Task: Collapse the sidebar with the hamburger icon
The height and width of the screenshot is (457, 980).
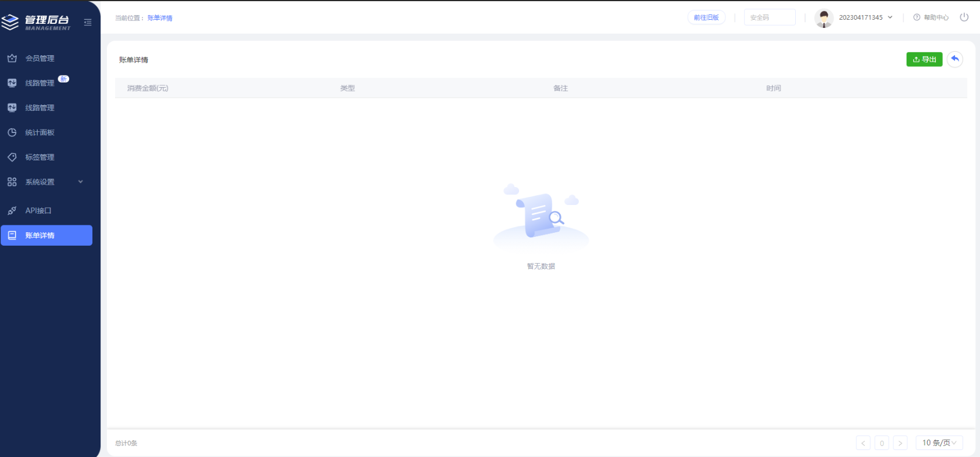Action: (88, 23)
